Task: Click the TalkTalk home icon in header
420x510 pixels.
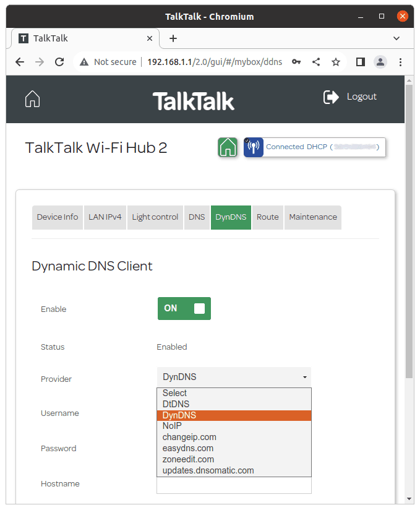Action: (x=32, y=99)
